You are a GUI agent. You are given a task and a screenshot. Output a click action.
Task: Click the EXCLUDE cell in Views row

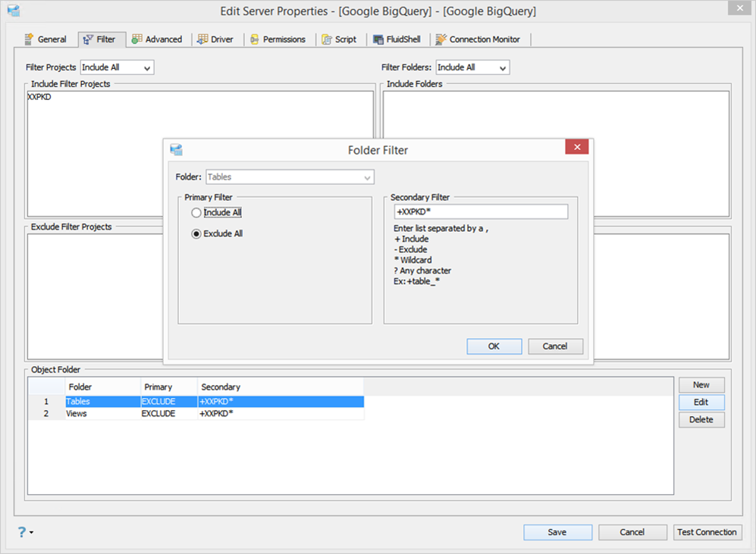[x=169, y=414]
